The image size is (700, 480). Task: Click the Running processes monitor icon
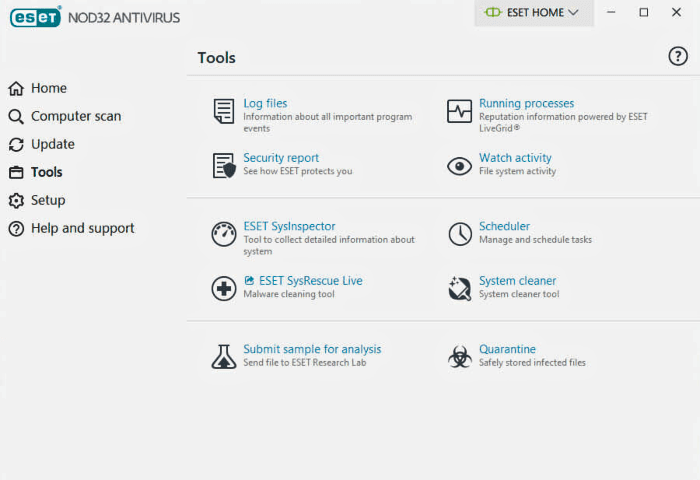pos(459,111)
